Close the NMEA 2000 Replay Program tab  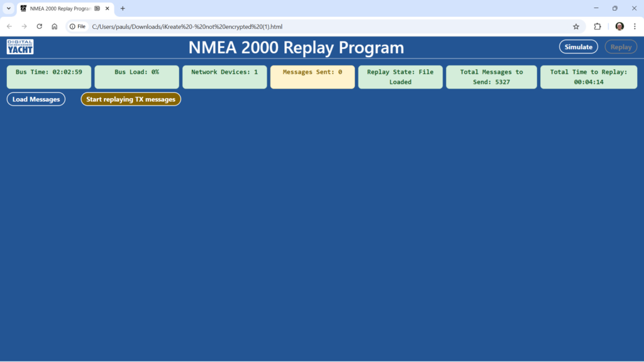108,8
